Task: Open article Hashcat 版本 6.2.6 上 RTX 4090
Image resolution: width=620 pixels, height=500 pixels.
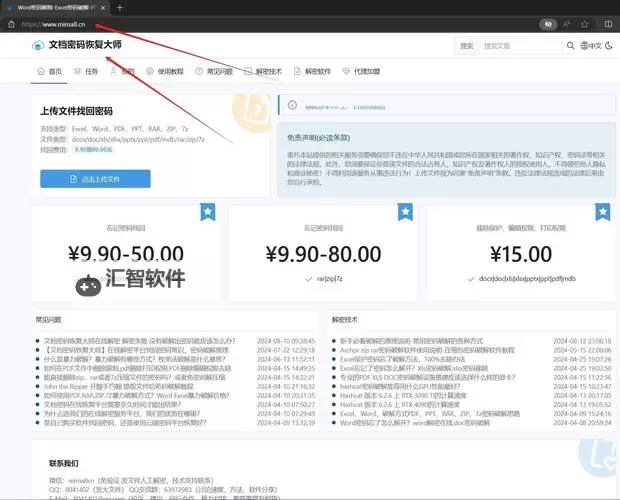Action: [400, 404]
